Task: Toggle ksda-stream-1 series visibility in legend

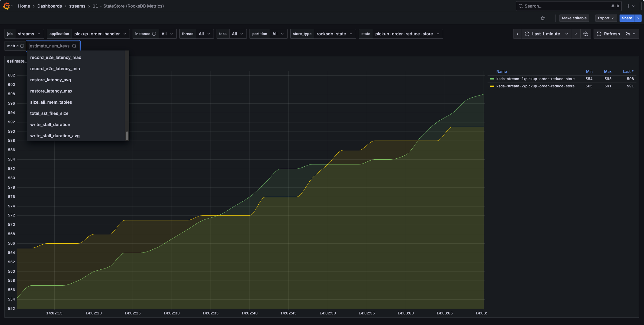Action: [x=535, y=79]
